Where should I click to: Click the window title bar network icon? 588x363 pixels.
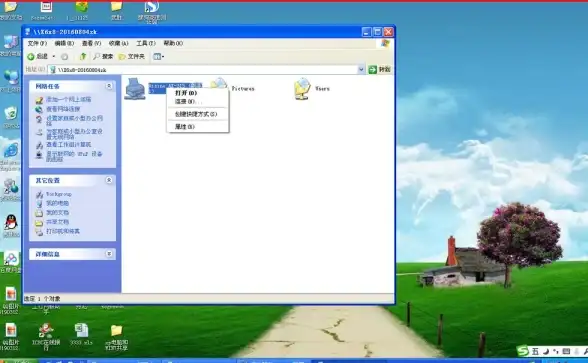[x=27, y=32]
